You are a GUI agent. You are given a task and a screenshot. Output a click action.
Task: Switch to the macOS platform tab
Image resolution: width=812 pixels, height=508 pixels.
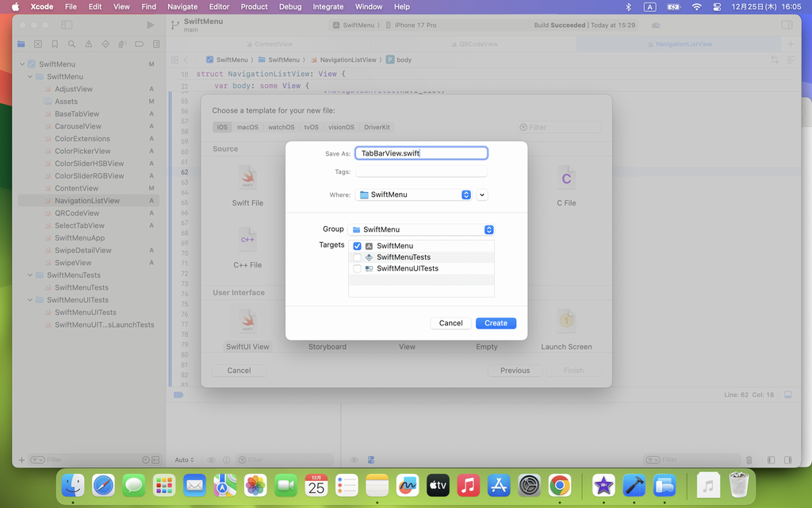[x=247, y=127]
